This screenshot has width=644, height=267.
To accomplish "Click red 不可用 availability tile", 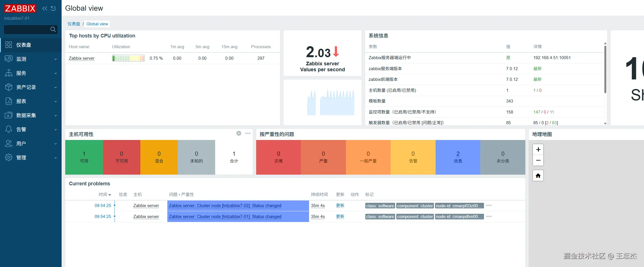I will coord(121,157).
